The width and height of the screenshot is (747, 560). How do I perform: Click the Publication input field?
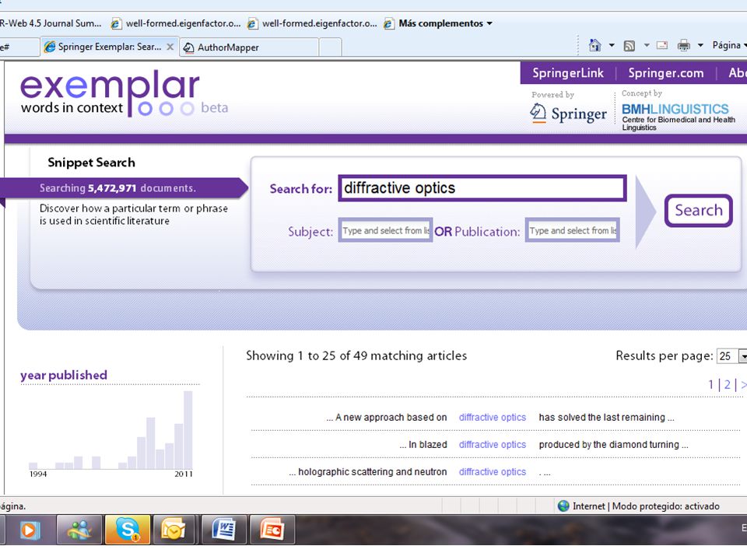coord(572,230)
